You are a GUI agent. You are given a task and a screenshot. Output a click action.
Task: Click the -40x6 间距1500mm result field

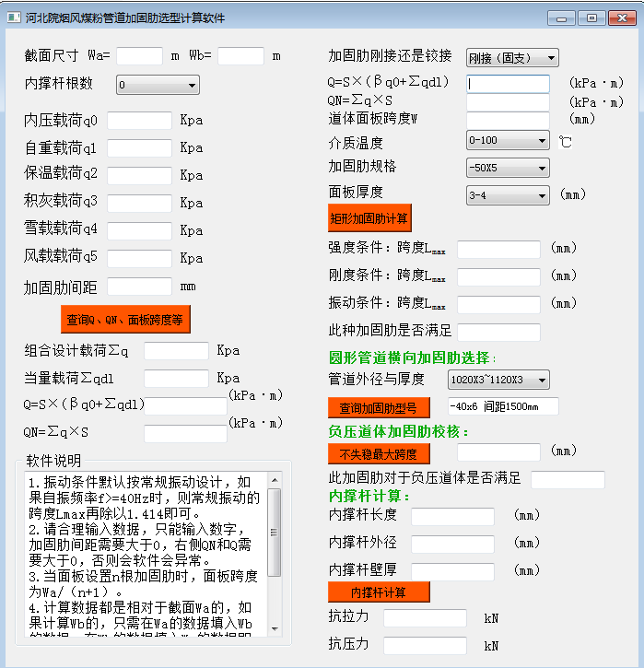[x=503, y=406]
